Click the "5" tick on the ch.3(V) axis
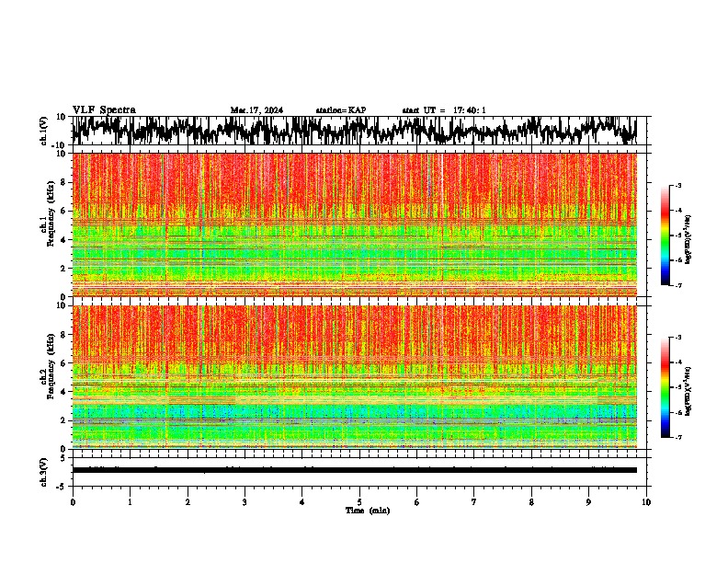 [63, 458]
